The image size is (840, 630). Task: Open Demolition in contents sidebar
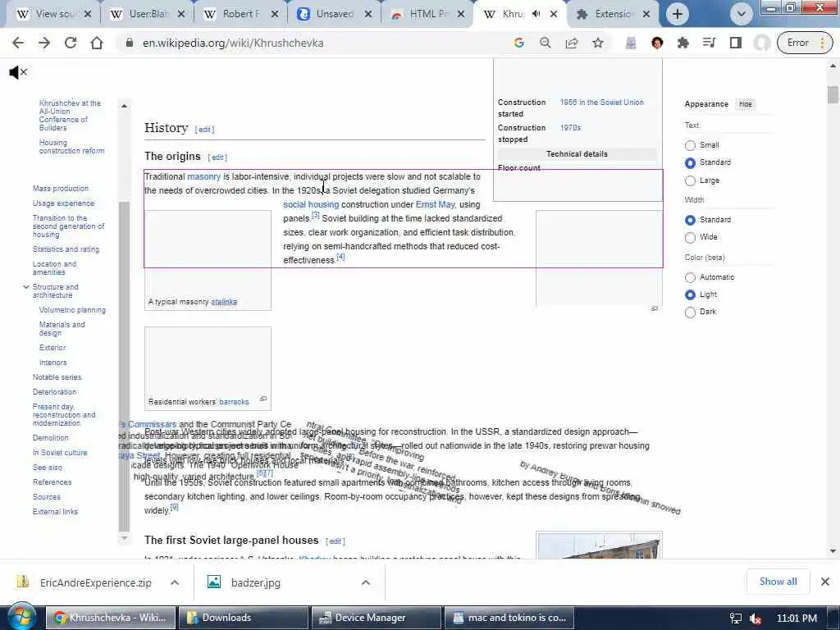(50, 438)
